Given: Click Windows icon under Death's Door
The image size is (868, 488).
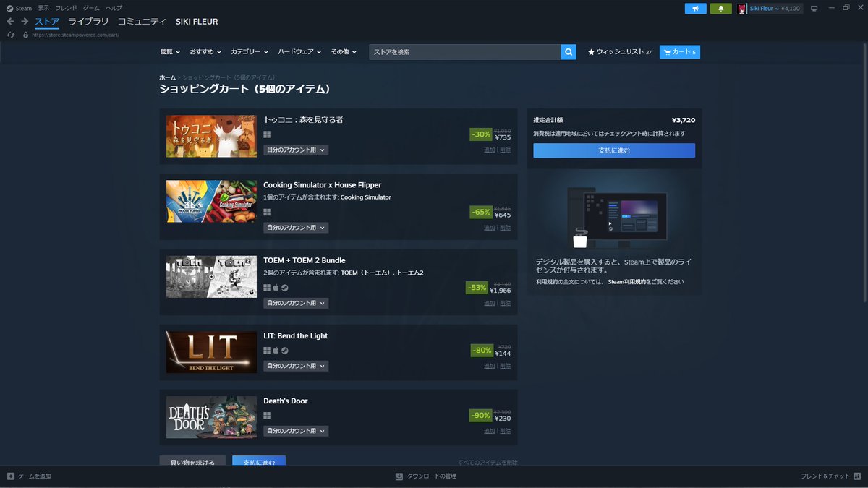Looking at the screenshot, I should pyautogui.click(x=267, y=415).
